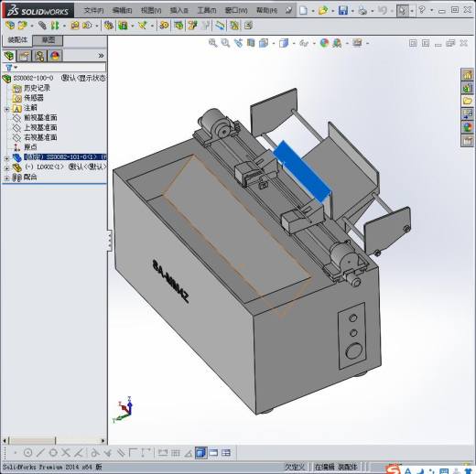
Task: Select root assembly SS0082-100-0 in tree
Action: click(34, 78)
